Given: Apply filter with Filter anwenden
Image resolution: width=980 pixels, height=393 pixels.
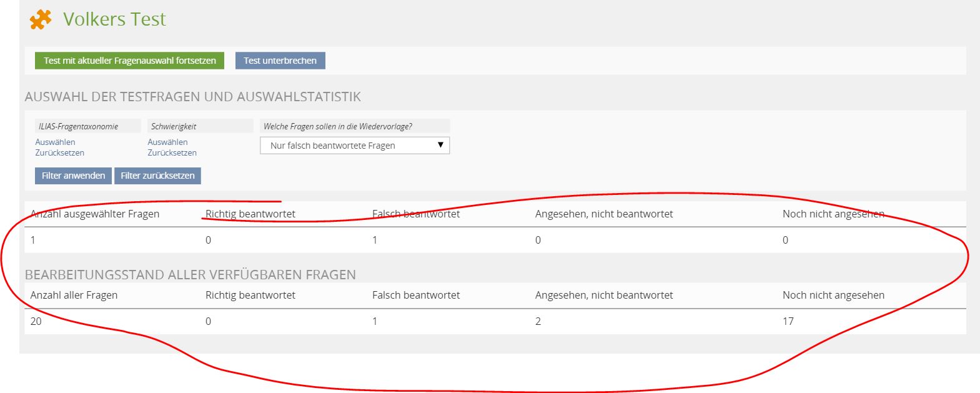Looking at the screenshot, I should click(73, 176).
